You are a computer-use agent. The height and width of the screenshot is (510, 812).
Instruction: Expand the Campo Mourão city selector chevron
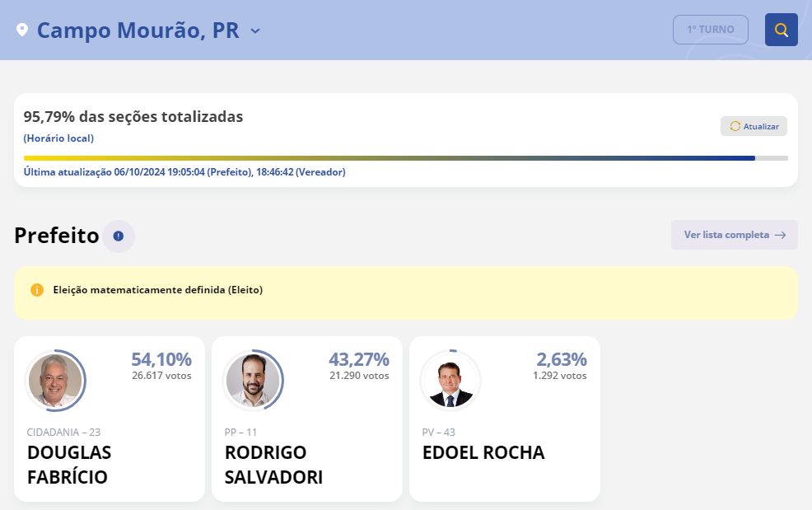click(x=255, y=30)
